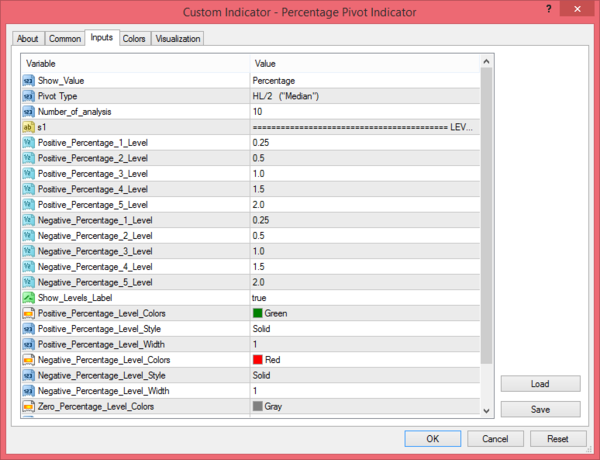Click the color icon beside Positive_Percentage_Level_Colors

pyautogui.click(x=29, y=313)
